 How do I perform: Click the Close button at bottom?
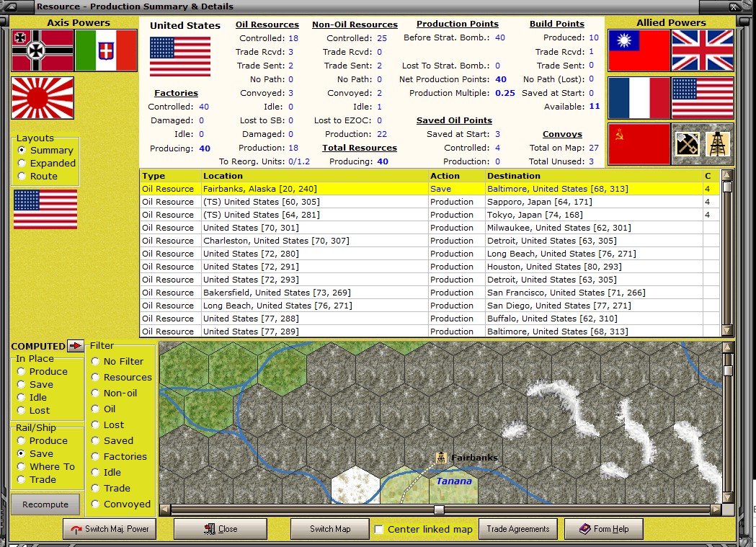[221, 529]
